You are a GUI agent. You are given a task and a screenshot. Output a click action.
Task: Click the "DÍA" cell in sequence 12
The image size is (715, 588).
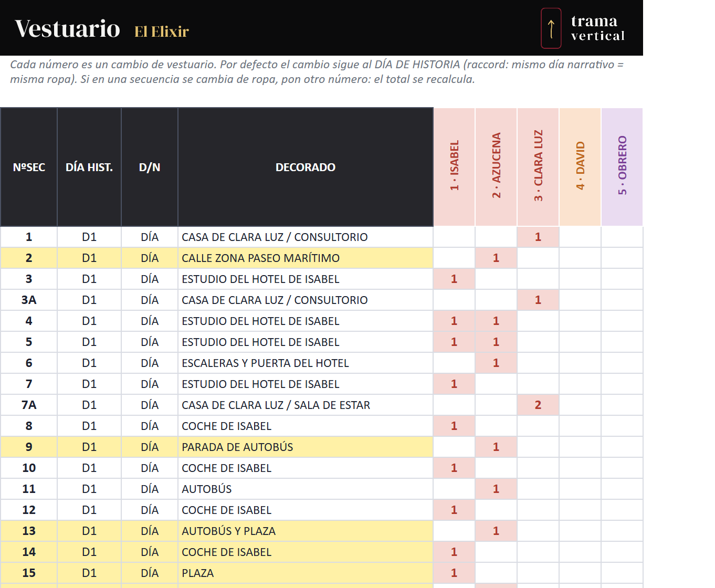[x=150, y=510]
